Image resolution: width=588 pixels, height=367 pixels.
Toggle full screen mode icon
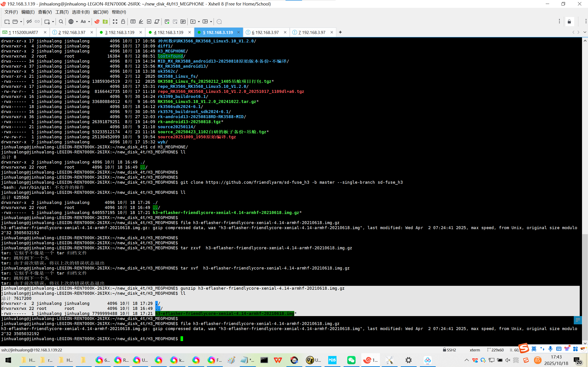[115, 22]
